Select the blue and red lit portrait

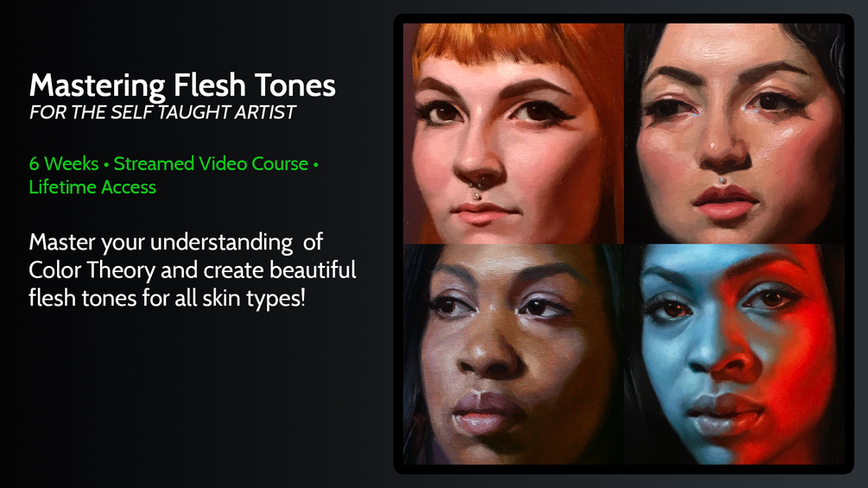pos(734,354)
